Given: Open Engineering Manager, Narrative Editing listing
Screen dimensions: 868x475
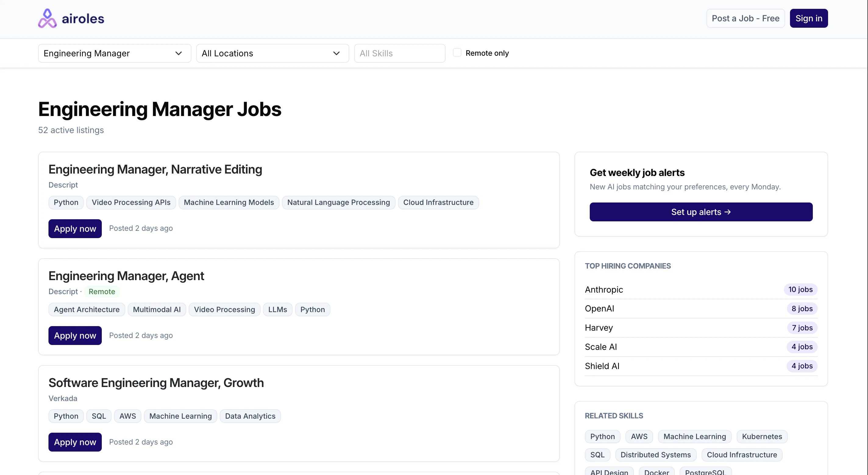Looking at the screenshot, I should click(155, 169).
